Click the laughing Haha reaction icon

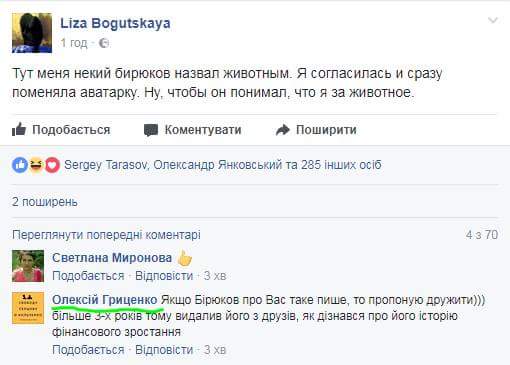pos(36,165)
